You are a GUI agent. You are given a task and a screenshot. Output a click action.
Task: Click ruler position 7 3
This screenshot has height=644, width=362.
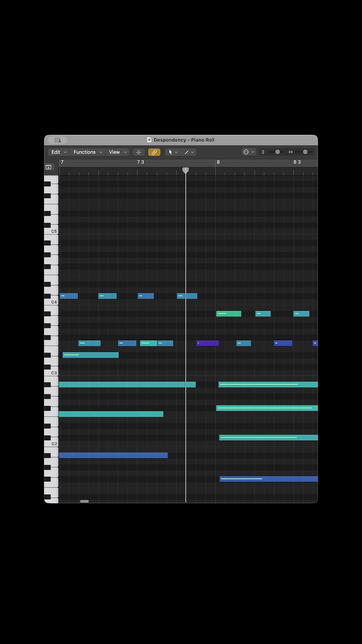click(140, 162)
